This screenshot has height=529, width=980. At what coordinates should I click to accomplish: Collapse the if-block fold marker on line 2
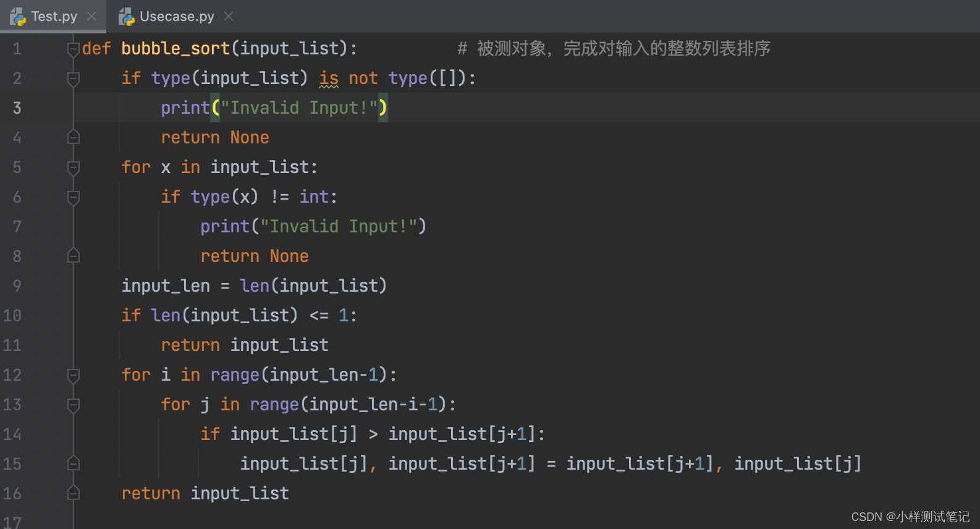(73, 78)
